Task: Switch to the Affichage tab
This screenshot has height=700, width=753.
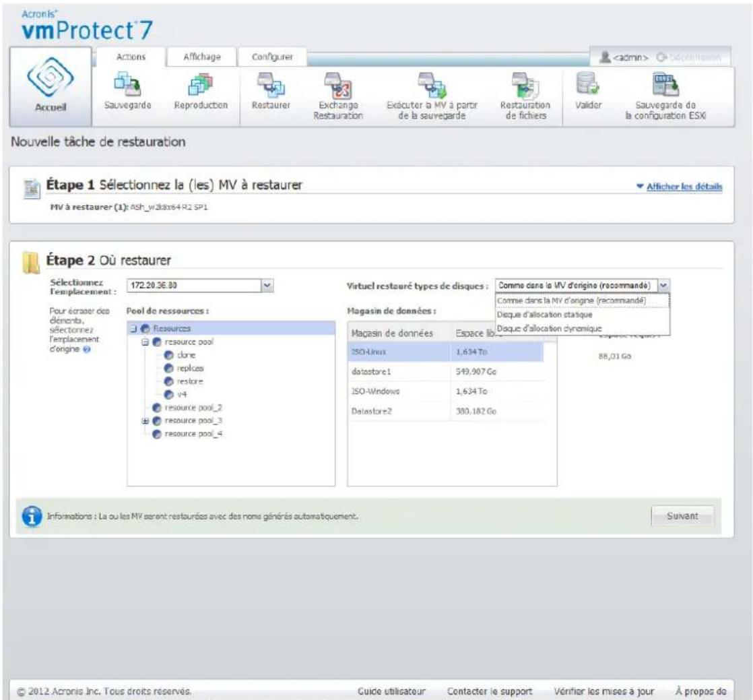Action: pyautogui.click(x=201, y=57)
